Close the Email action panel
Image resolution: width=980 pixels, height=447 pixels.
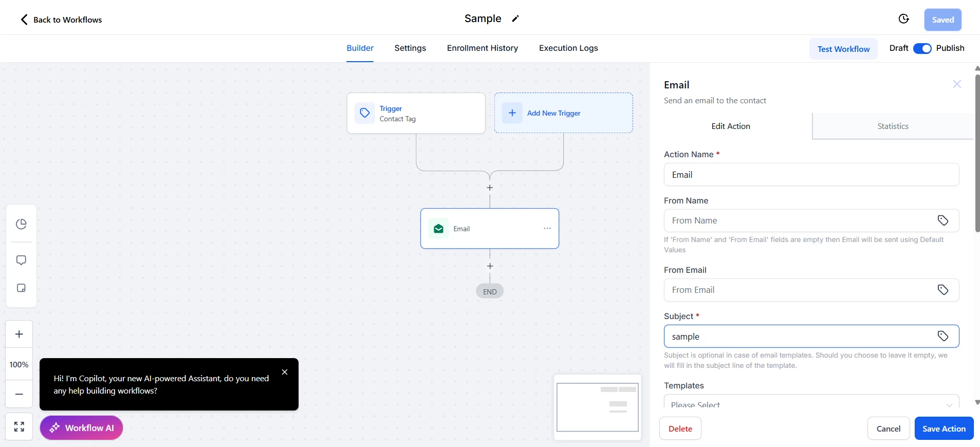[957, 84]
